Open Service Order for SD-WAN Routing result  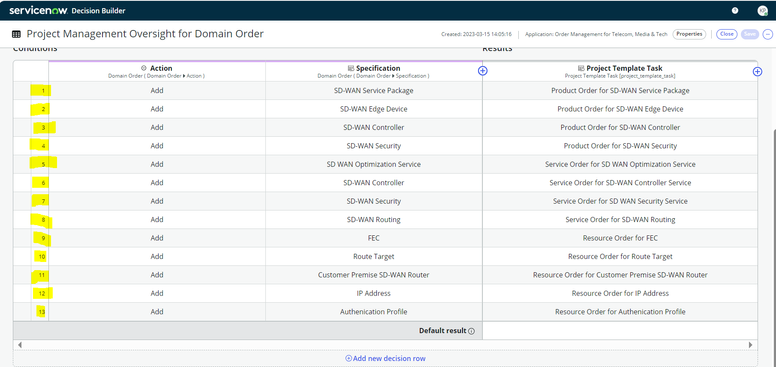tap(620, 220)
